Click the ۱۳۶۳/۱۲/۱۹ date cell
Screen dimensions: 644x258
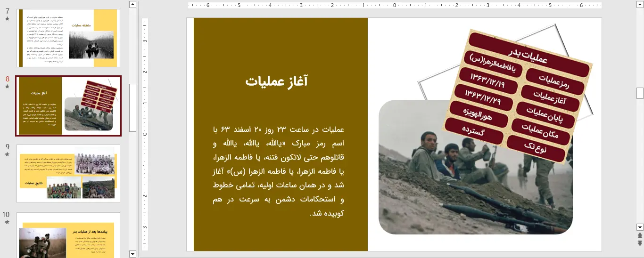coord(487,82)
